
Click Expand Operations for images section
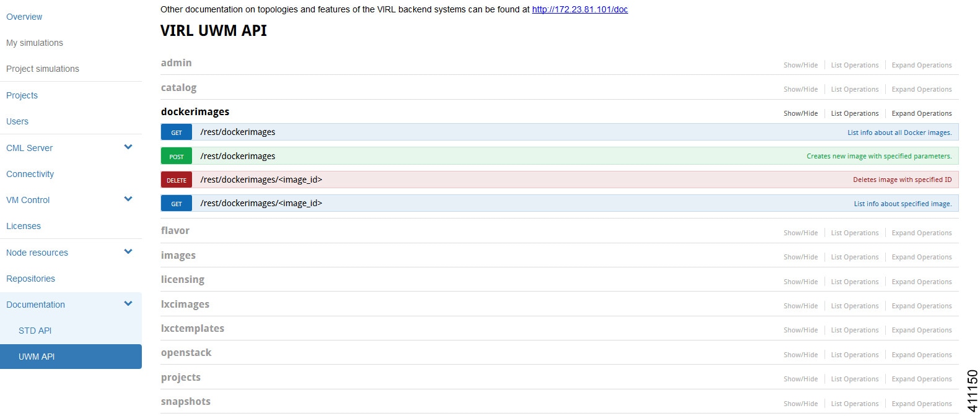(x=921, y=257)
